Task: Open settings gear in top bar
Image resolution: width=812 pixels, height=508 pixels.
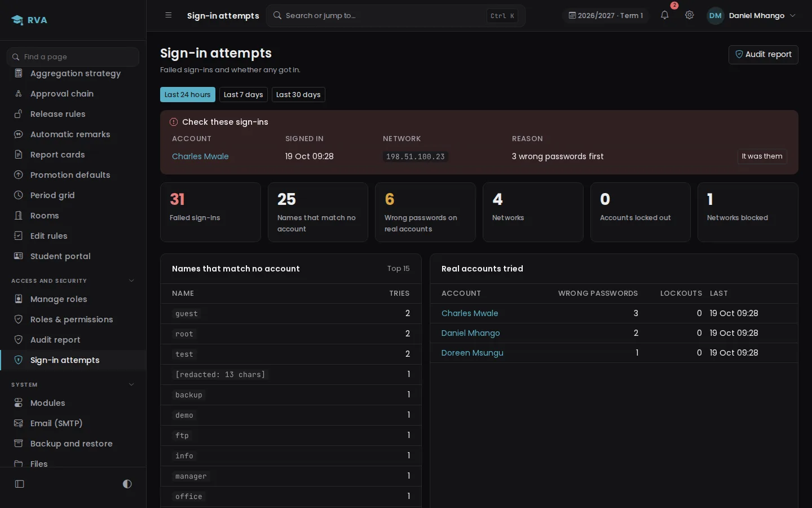Action: 689,15
